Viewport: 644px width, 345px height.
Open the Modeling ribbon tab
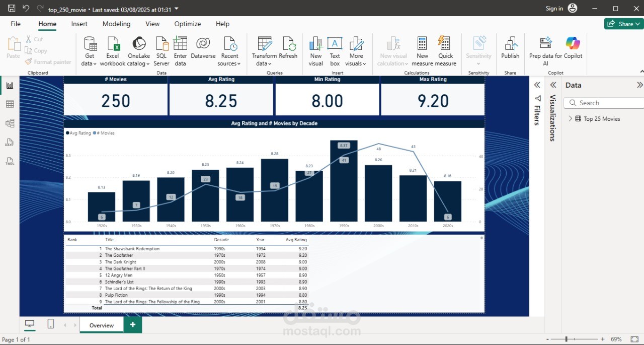click(x=116, y=24)
